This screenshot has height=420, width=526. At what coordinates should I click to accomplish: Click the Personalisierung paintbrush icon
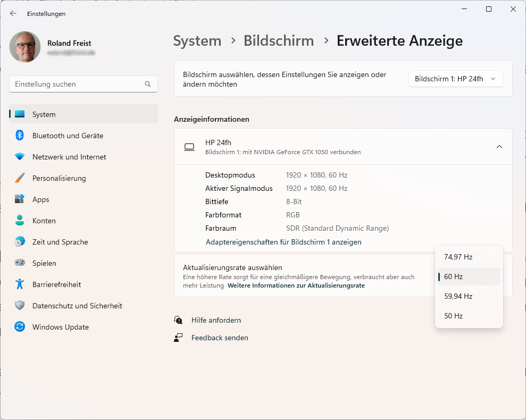pos(20,178)
